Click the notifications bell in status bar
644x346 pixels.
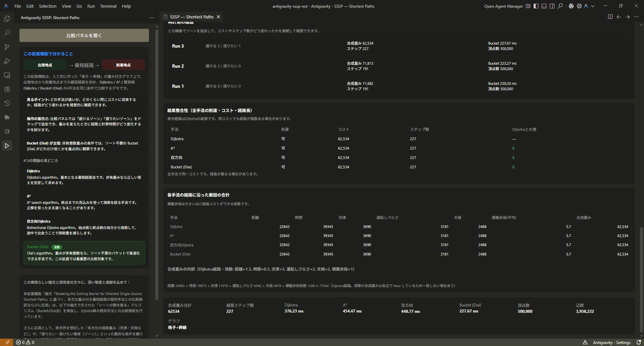tap(639, 342)
